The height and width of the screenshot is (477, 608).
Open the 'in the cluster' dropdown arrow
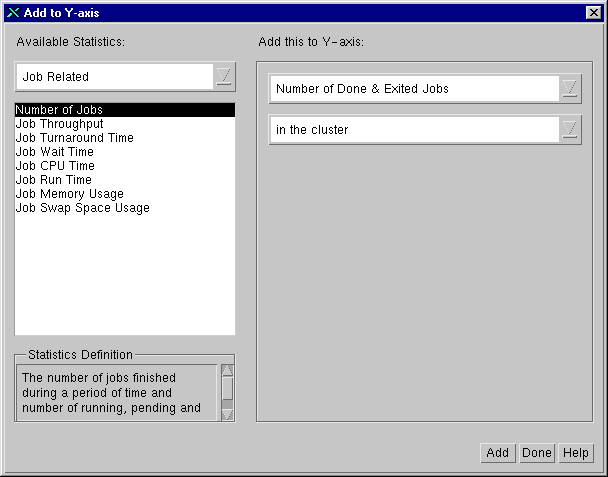pos(570,130)
